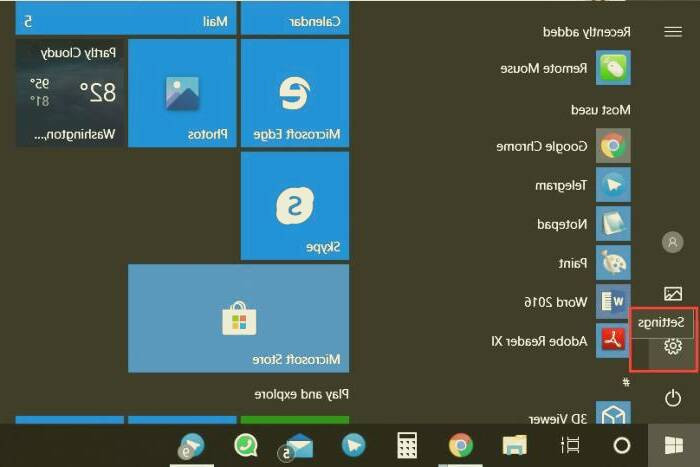Open the Microsoft Edge tile
This screenshot has width=700, height=467.
(294, 93)
